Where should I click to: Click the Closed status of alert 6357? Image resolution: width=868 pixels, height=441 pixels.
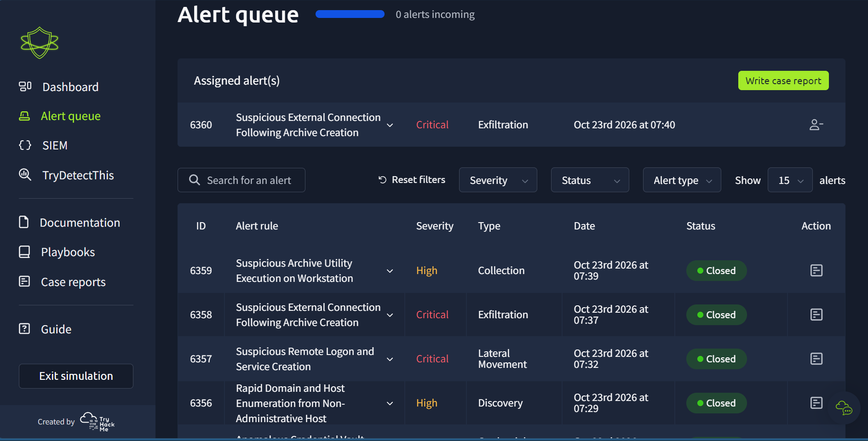(716, 359)
